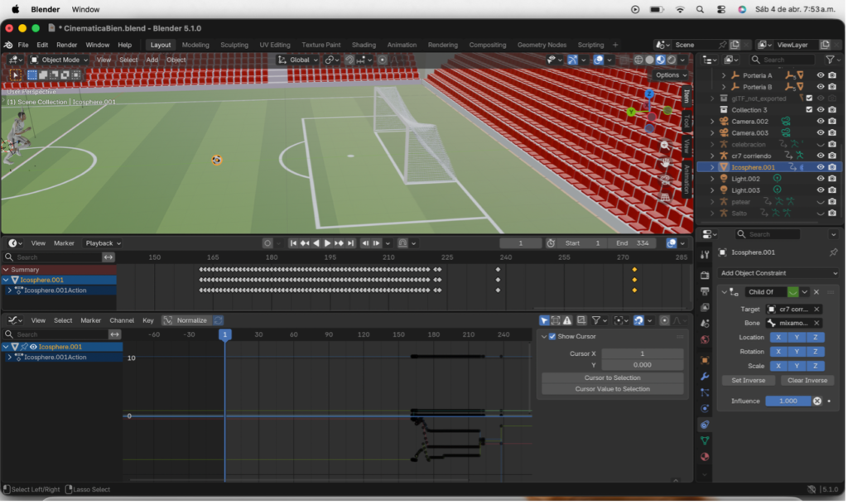Jump to the timeline's end frame

pos(351,243)
